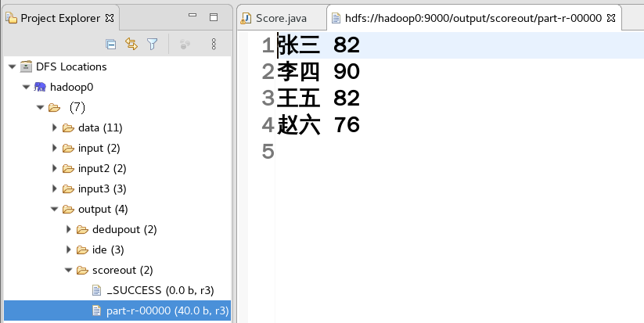The width and height of the screenshot is (644, 323).
Task: Select hadoop0 label in tree
Action: pyautogui.click(x=71, y=87)
